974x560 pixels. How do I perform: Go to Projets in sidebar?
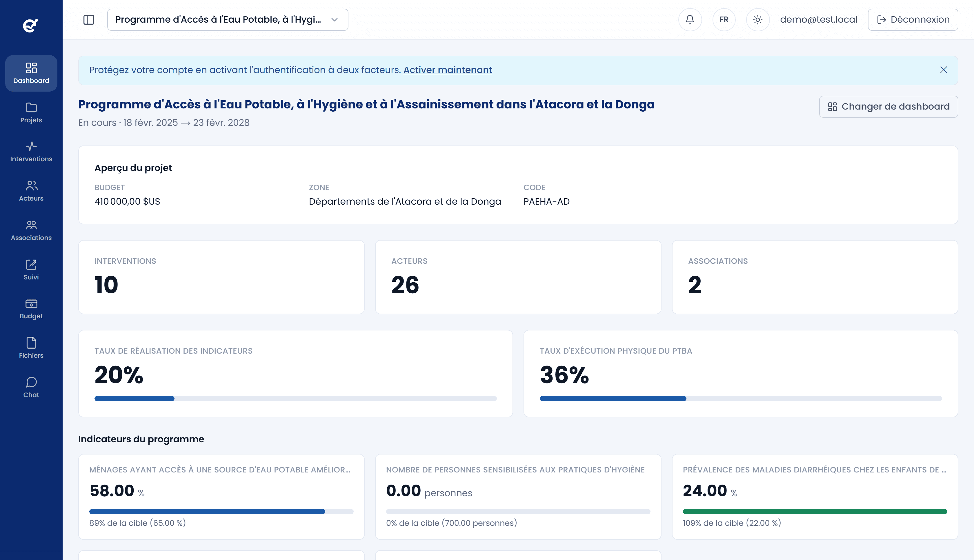(x=31, y=113)
